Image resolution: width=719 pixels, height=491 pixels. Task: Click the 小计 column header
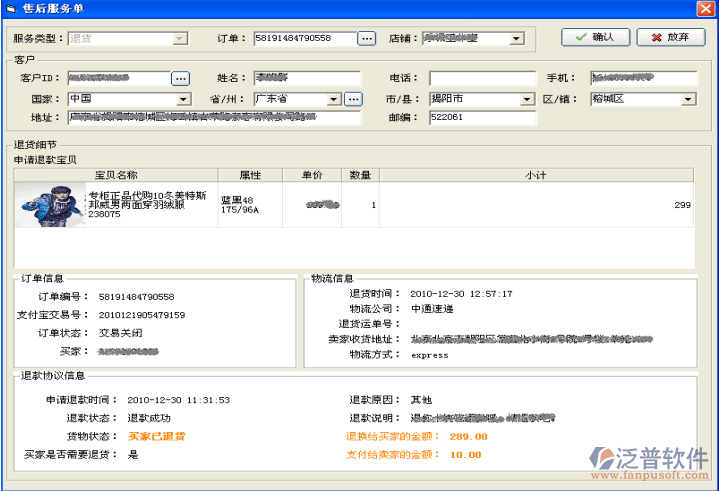[x=535, y=175]
